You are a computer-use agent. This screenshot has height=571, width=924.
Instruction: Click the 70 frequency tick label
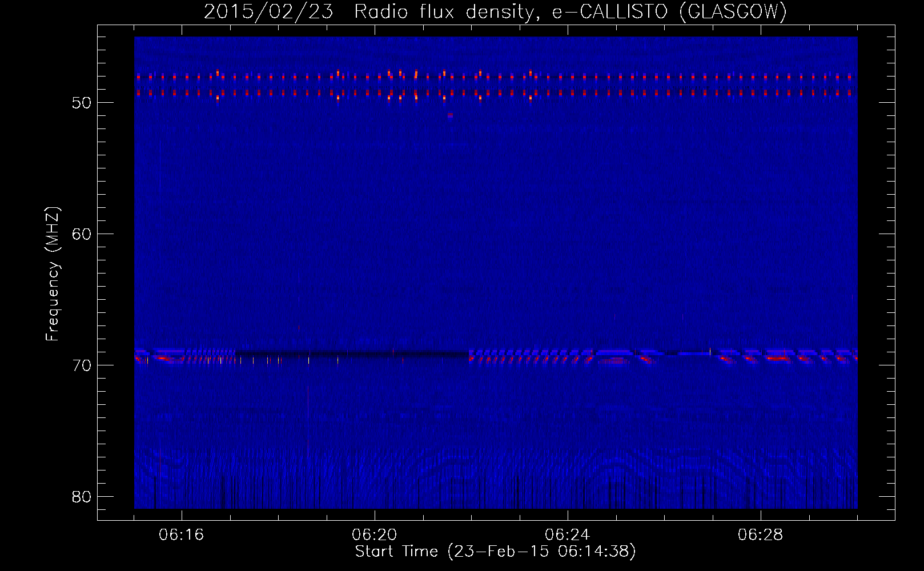(82, 365)
